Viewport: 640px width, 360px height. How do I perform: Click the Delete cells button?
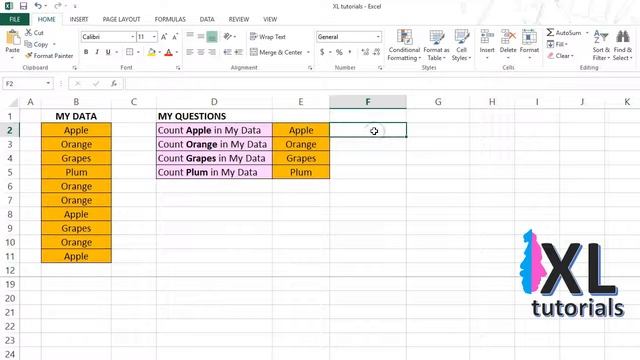508,45
